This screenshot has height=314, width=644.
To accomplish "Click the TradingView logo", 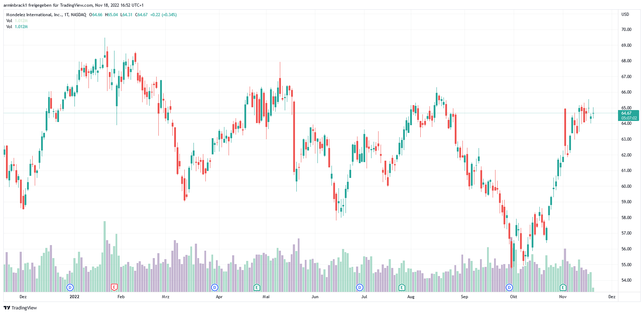I will pos(20,308).
